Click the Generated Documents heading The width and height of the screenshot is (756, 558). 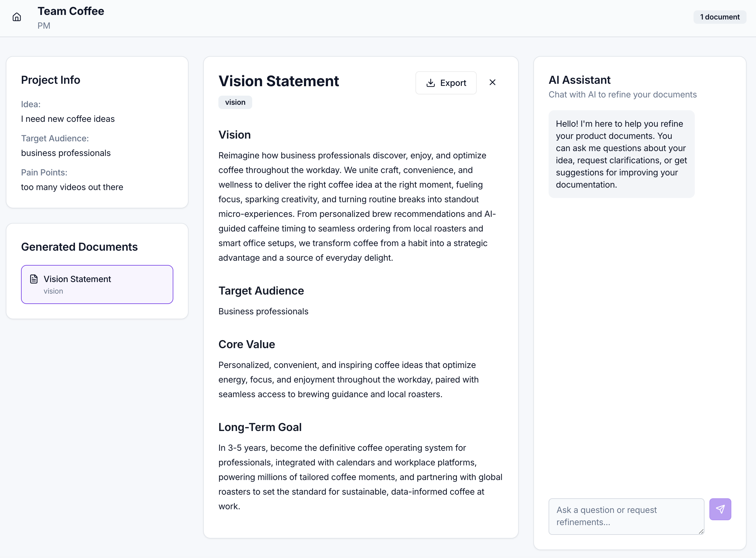(x=79, y=247)
